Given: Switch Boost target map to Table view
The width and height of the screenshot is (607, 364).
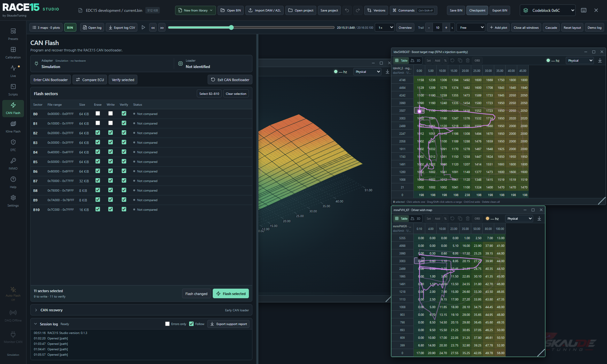Looking at the screenshot, I should point(401,60).
